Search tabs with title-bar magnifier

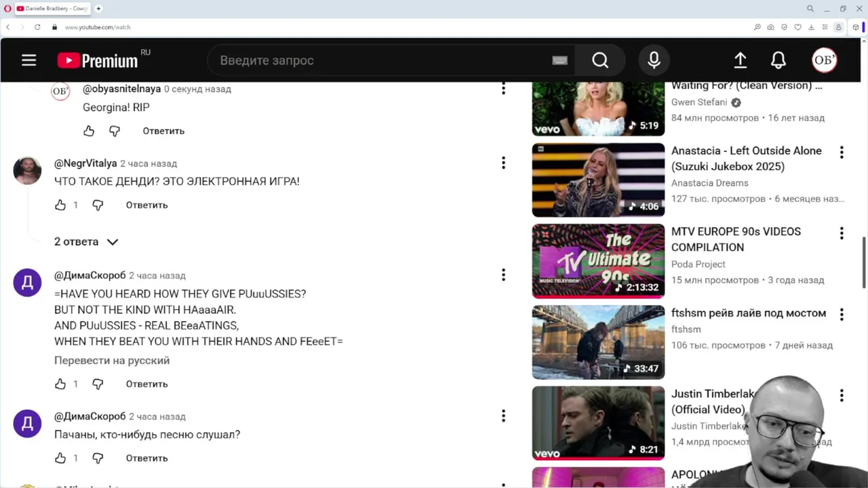(810, 9)
